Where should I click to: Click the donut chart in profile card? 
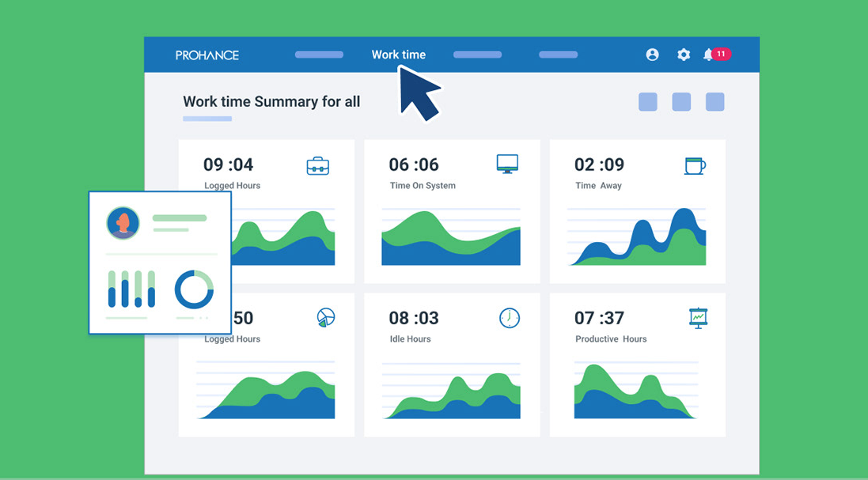coord(194,289)
